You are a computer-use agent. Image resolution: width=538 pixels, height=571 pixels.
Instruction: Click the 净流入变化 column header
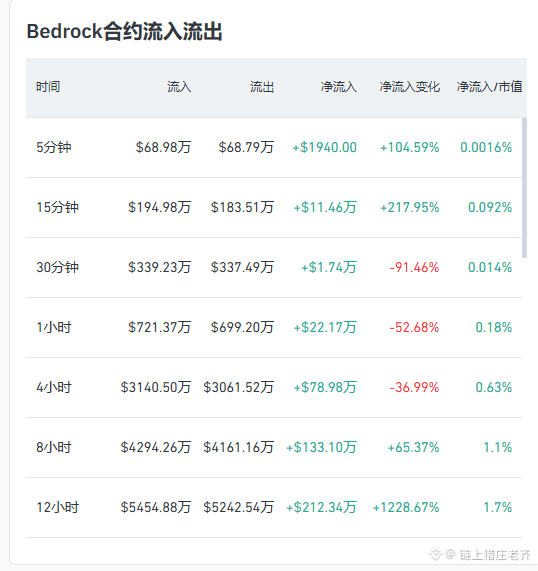[x=410, y=87]
